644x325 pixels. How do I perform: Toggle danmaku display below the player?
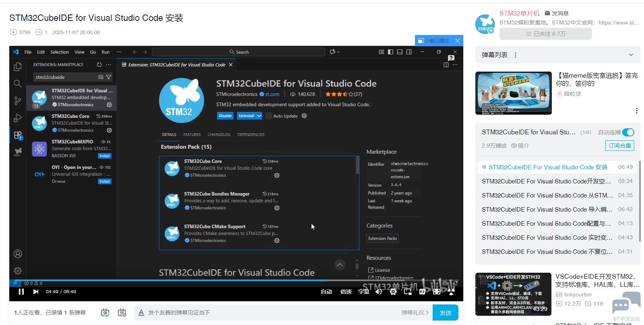pyautogui.click(x=105, y=313)
